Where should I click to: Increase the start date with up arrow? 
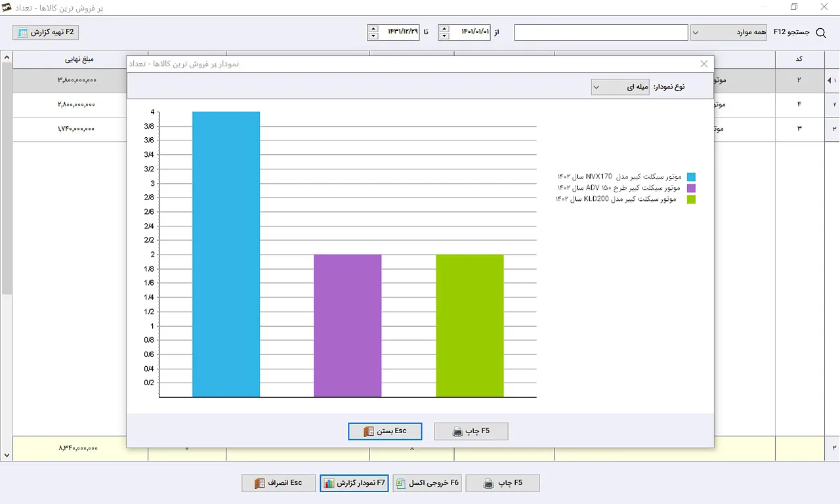444,28
